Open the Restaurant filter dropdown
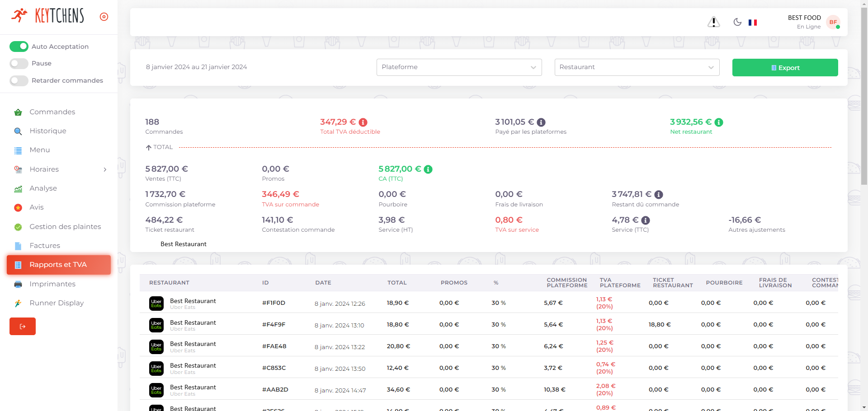 637,67
